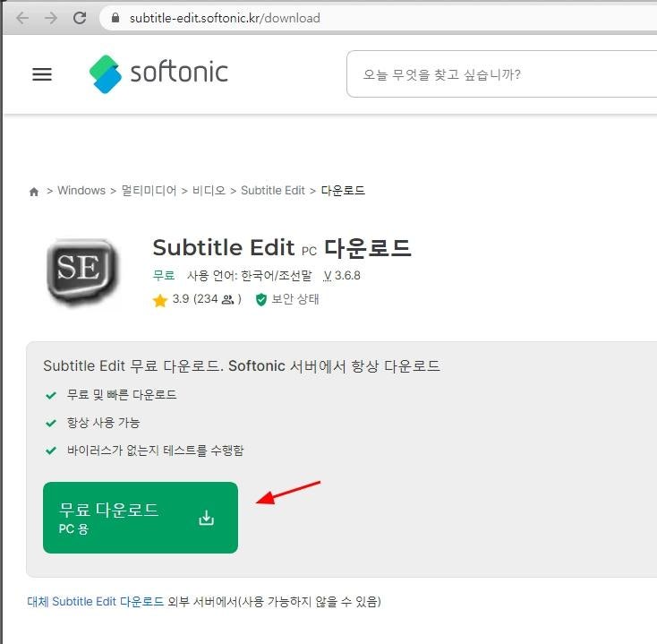Go forward using browser forward arrow
Viewport: 657px width, 644px height.
(51, 18)
